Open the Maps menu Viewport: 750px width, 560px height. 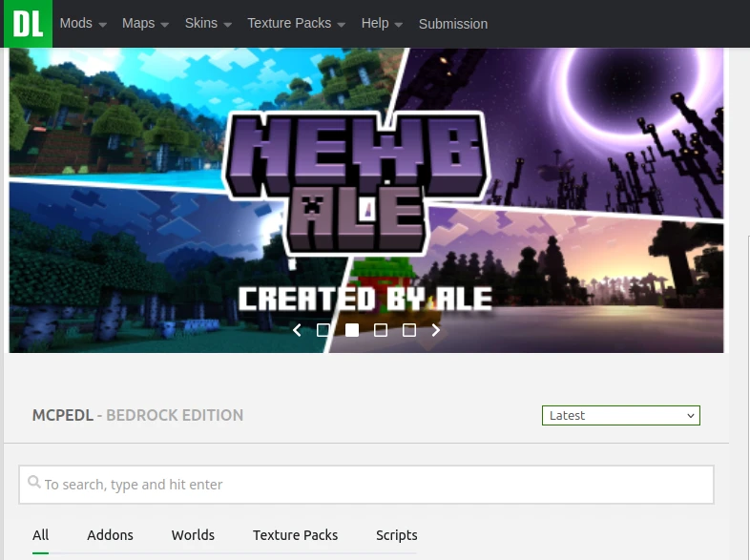pos(138,23)
